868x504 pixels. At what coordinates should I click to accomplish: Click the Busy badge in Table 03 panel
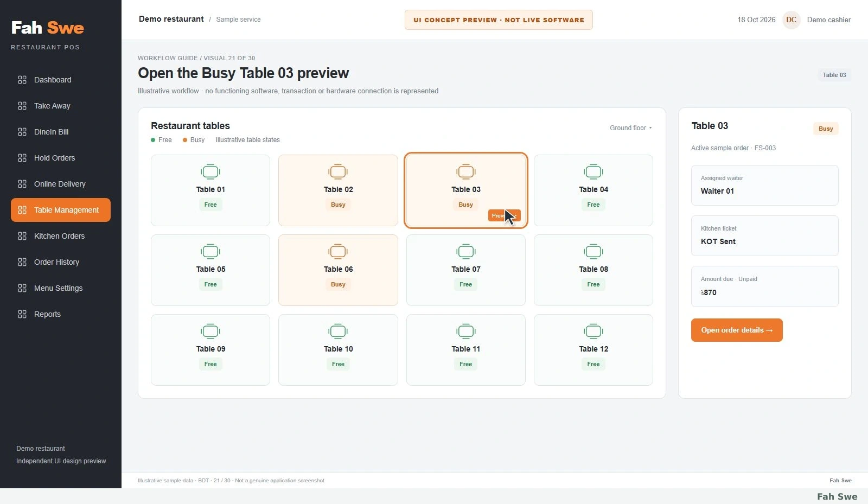(x=826, y=129)
